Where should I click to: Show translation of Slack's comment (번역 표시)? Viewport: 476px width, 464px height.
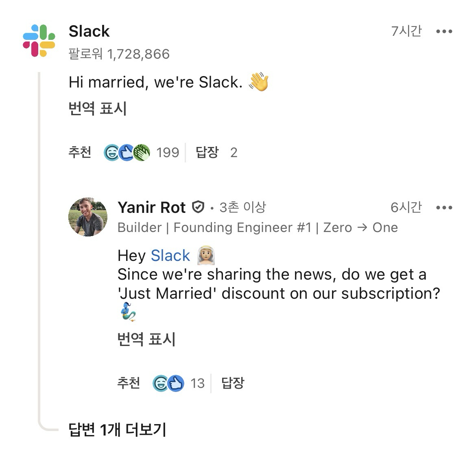coord(98,109)
